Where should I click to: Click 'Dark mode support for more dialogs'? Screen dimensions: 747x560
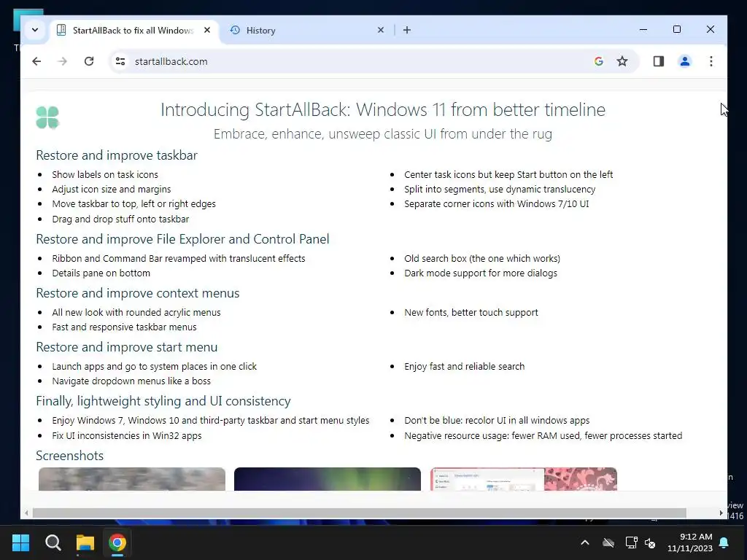pyautogui.click(x=481, y=273)
